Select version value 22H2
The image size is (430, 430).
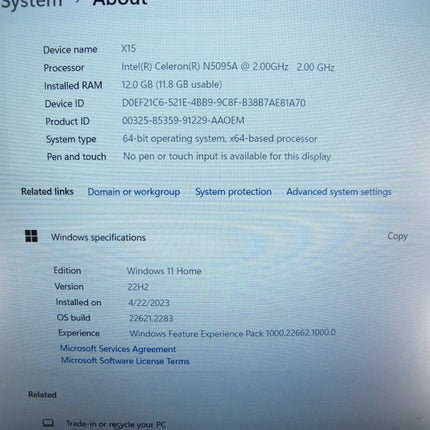point(138,287)
